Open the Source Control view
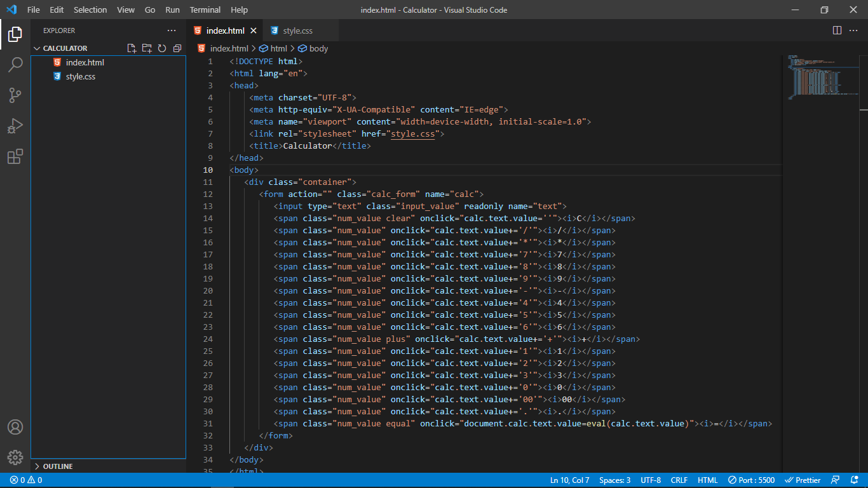 [x=15, y=95]
